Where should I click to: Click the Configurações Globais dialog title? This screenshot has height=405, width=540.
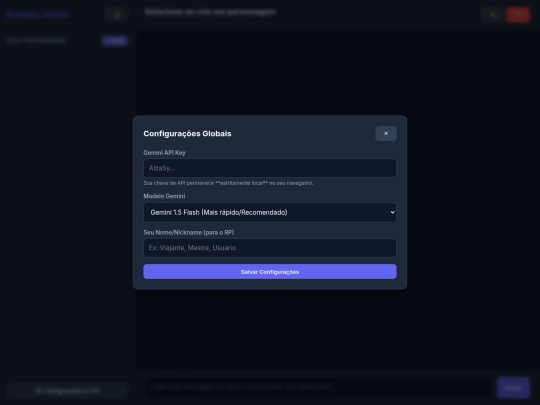click(x=187, y=134)
